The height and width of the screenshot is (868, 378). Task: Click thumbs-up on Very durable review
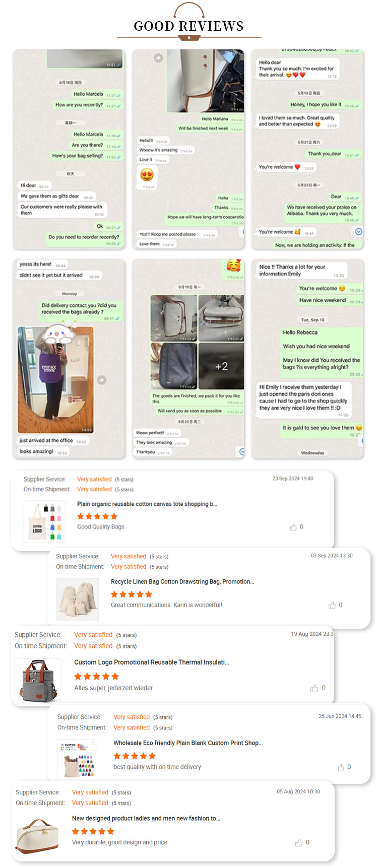[299, 843]
